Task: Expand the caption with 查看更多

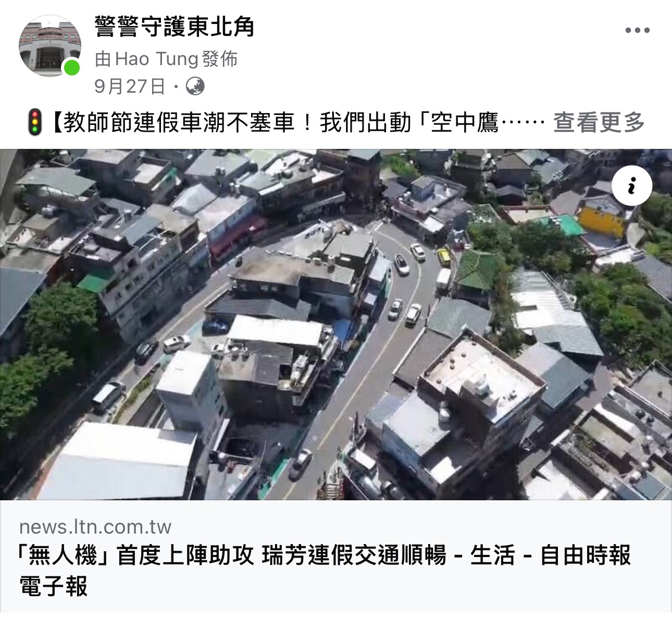Action: click(599, 122)
